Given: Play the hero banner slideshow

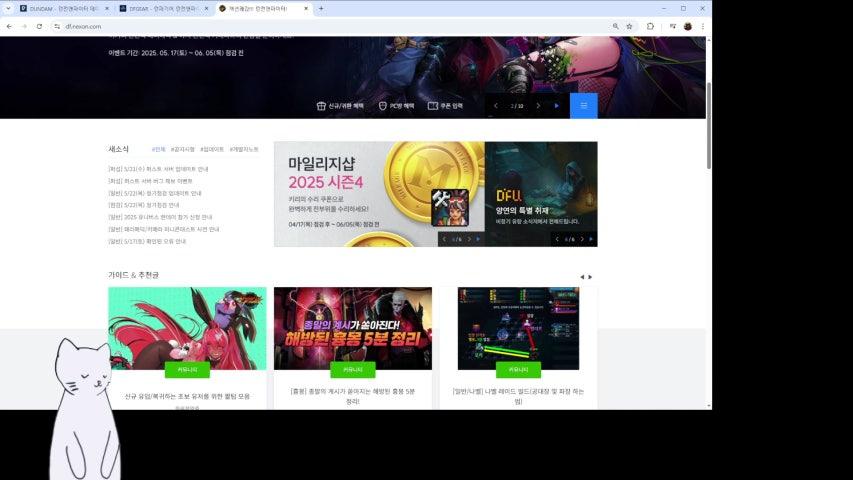Looking at the screenshot, I should (557, 106).
